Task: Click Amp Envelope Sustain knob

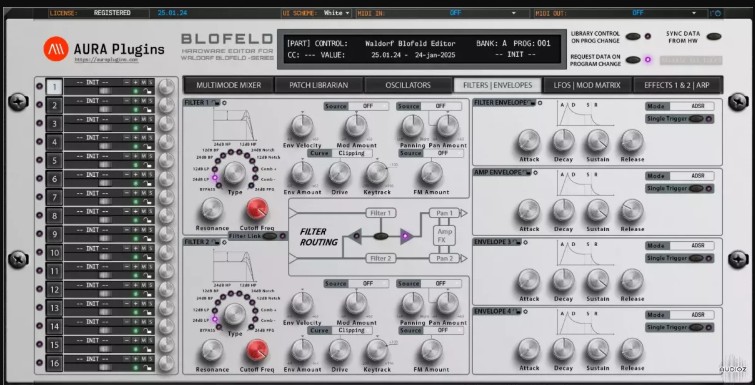Action: [x=598, y=210]
